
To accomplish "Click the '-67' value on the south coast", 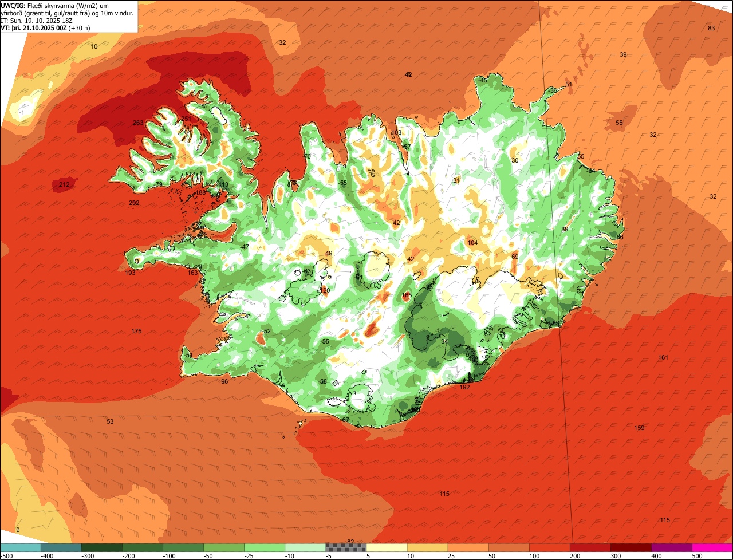I will click(345, 420).
